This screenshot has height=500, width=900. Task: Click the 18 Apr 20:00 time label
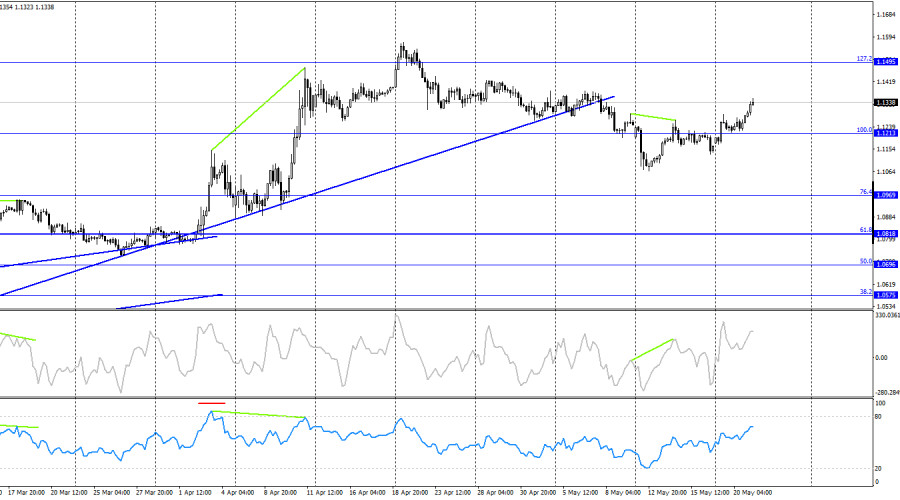[410, 493]
